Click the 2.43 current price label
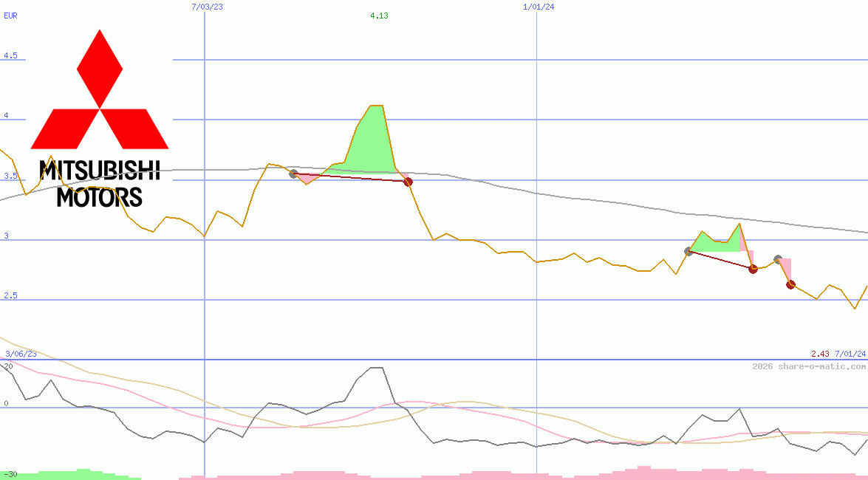868x480 pixels. pos(819,354)
